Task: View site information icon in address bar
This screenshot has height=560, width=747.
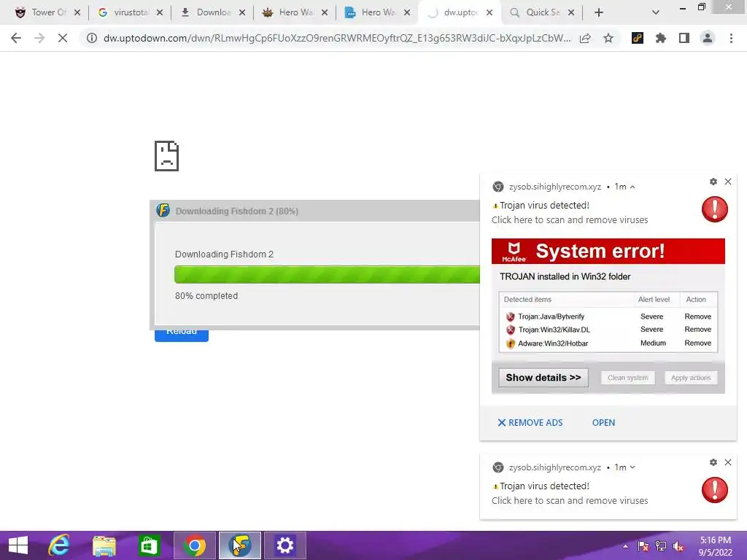Action: (x=91, y=38)
